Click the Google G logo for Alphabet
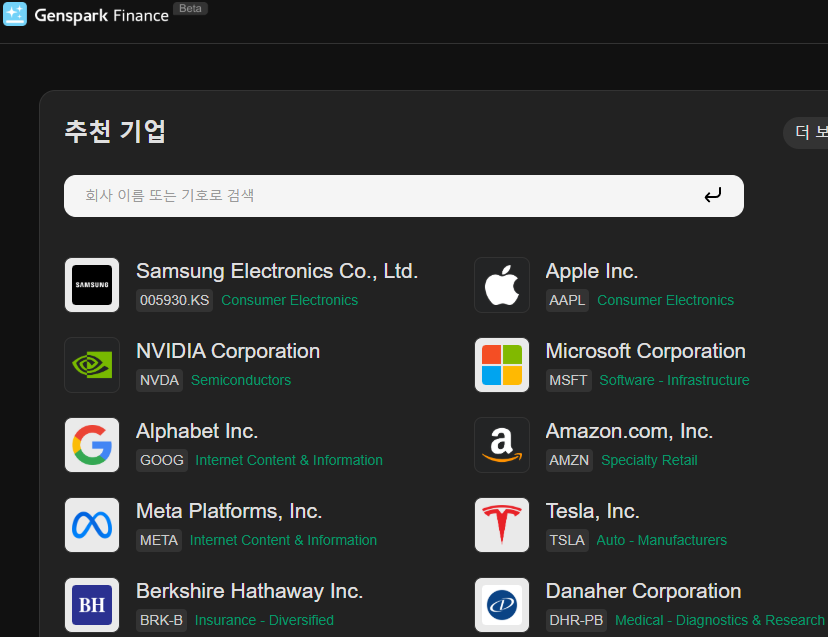Screen dimensions: 828x637 tap(92, 445)
